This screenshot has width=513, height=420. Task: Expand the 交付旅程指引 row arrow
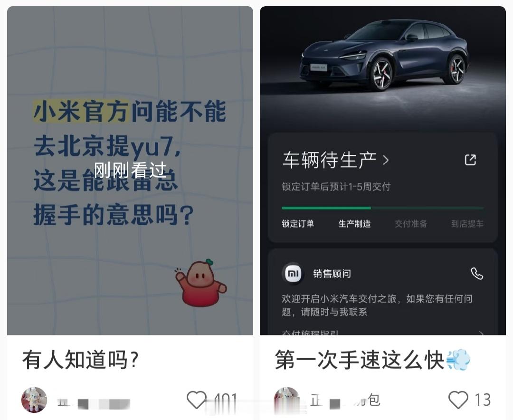(x=482, y=333)
